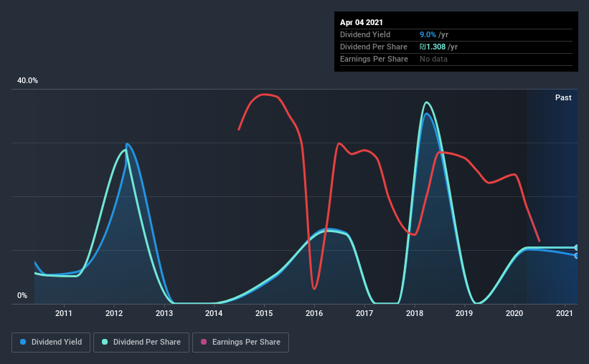This screenshot has height=364, width=589.
Task: Click the 2020 x-axis label
Action: pyautogui.click(x=514, y=313)
